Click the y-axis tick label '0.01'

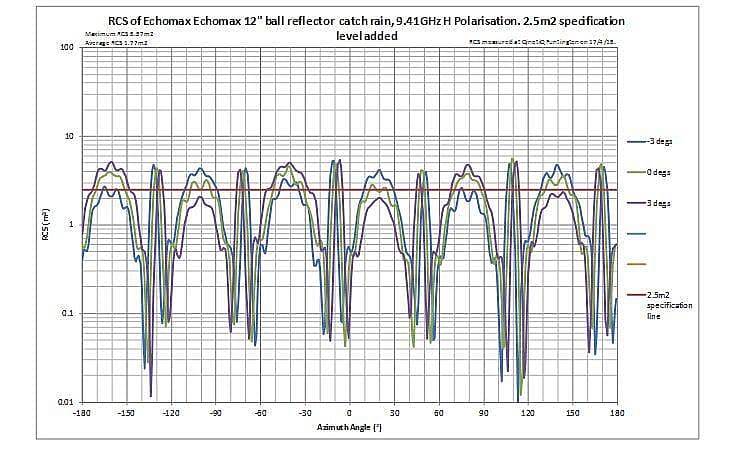[x=66, y=402]
